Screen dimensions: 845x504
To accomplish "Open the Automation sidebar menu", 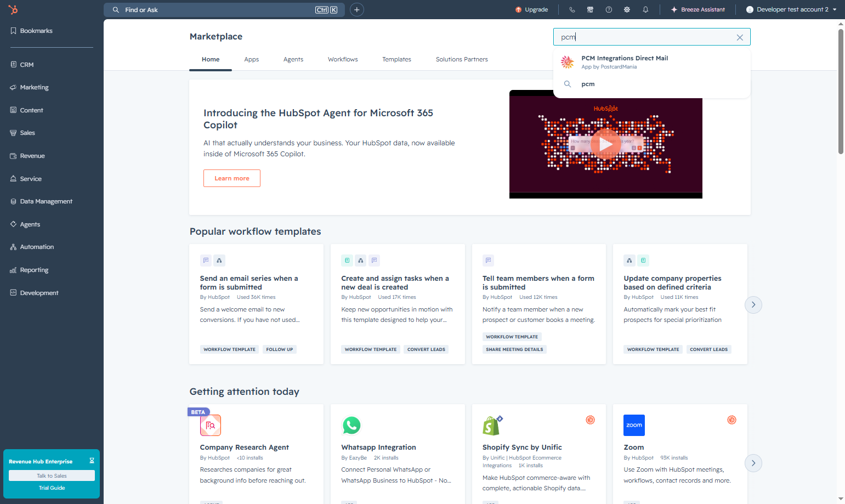I will [32, 247].
